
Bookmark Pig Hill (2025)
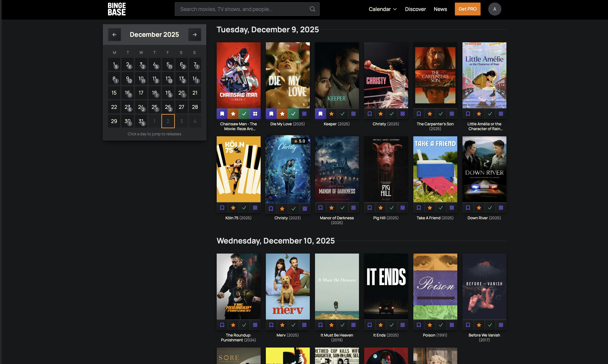[x=369, y=208]
